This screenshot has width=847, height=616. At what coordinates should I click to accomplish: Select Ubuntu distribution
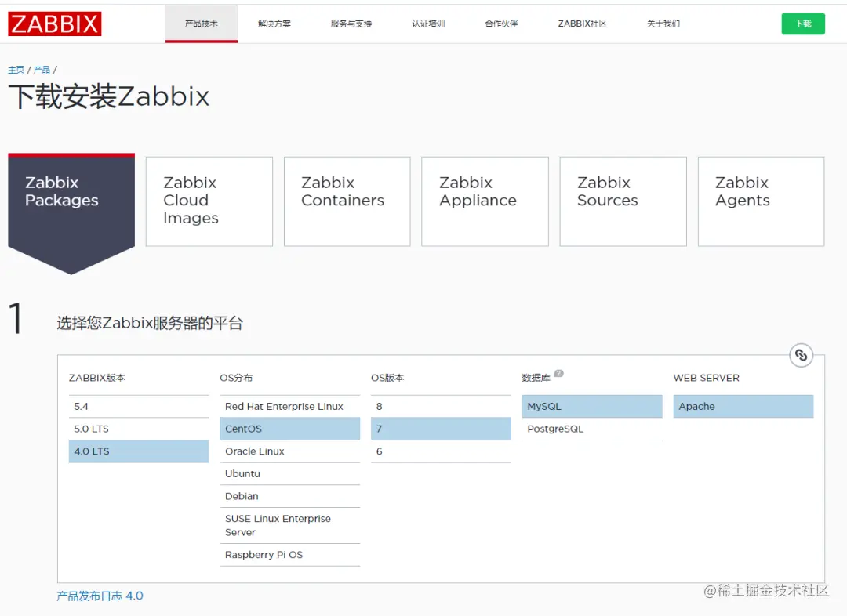[x=289, y=473]
